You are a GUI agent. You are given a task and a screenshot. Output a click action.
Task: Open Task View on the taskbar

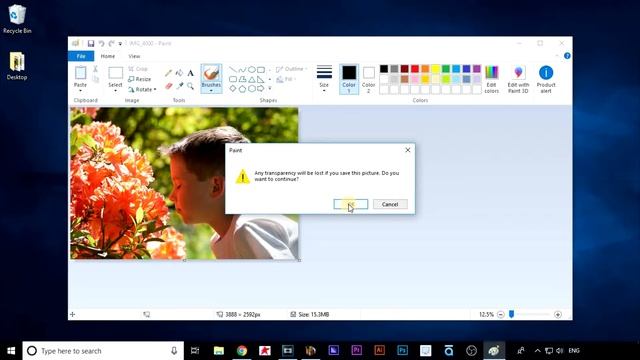(x=195, y=351)
